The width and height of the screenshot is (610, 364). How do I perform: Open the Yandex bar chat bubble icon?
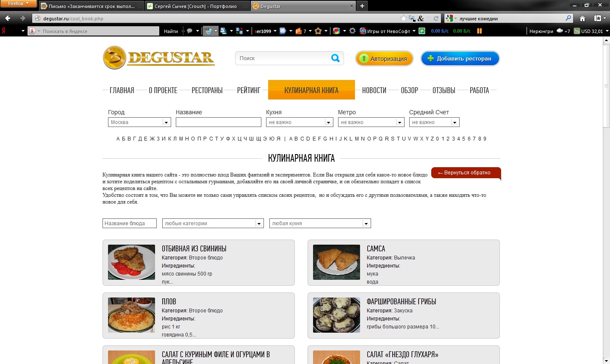[189, 31]
